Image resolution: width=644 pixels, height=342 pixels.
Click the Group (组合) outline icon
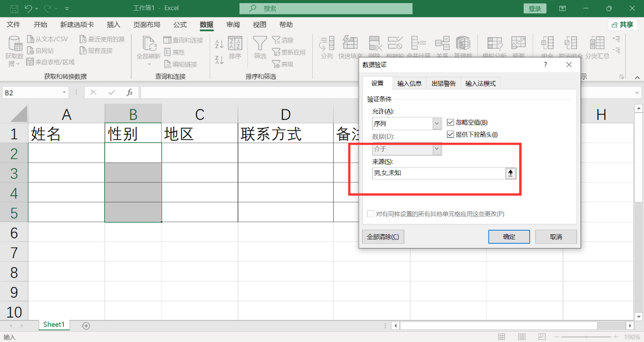pyautogui.click(x=547, y=44)
